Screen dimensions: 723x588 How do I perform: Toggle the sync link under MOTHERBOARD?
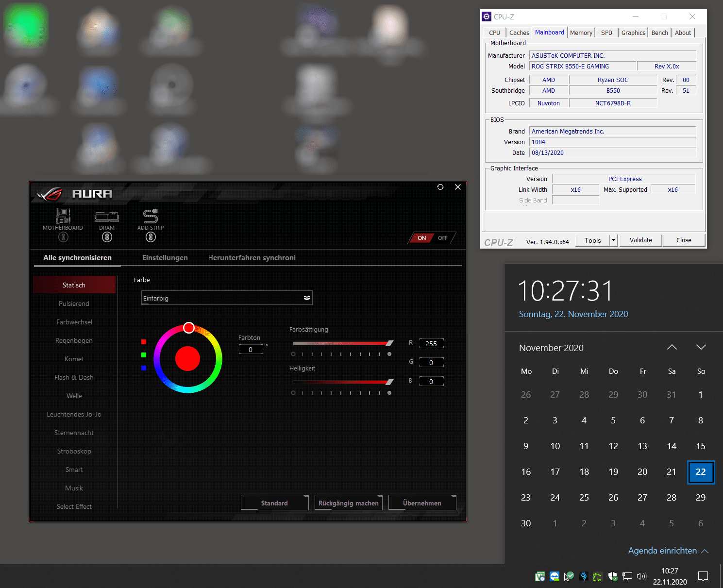tap(63, 237)
